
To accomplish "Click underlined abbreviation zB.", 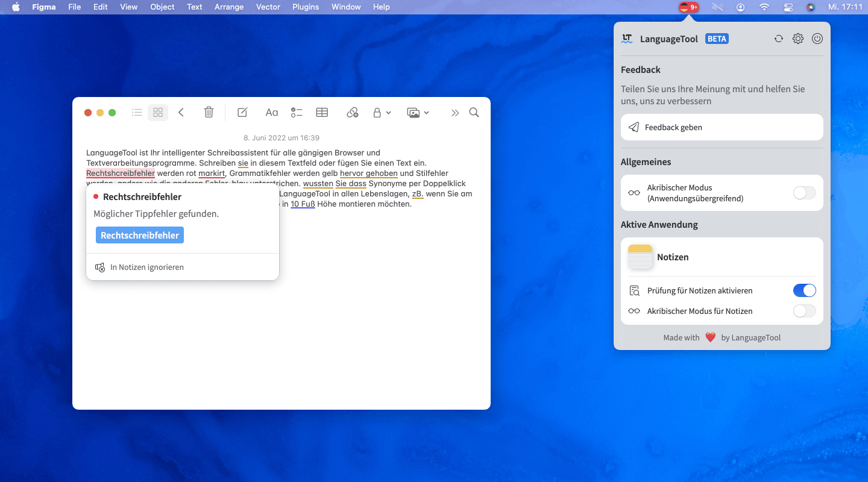I will pos(418,194).
